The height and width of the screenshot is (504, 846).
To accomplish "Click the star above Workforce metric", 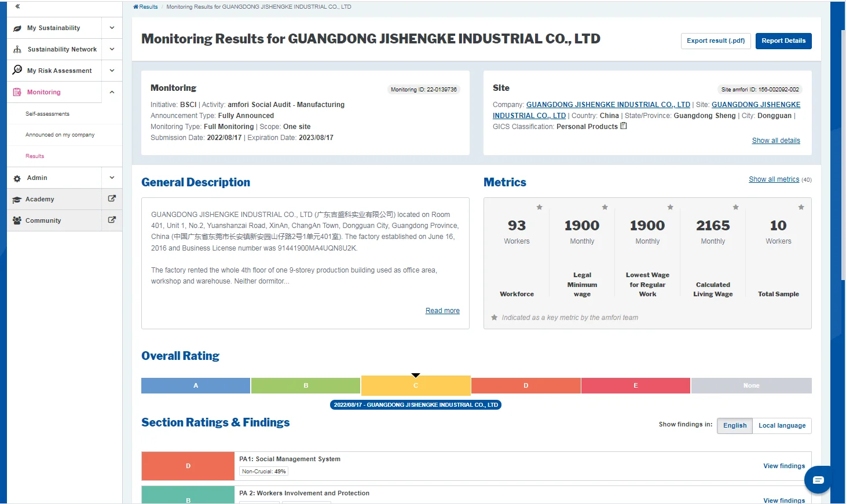I will click(x=539, y=207).
